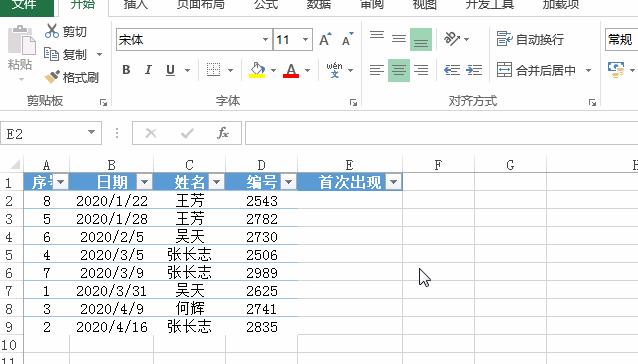The height and width of the screenshot is (364, 638).
Task: Set vertical middle align
Action: pyautogui.click(x=399, y=39)
